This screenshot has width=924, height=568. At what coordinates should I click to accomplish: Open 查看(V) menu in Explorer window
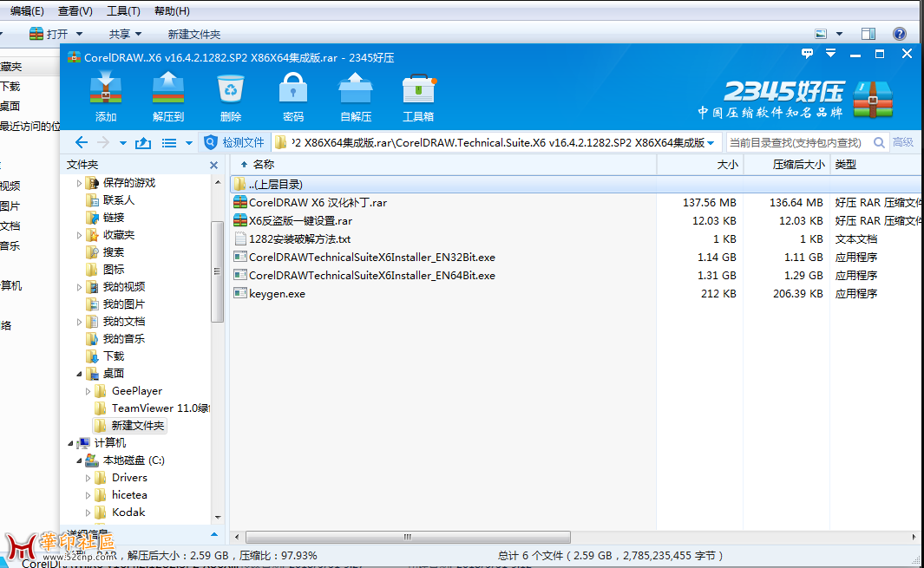tap(75, 10)
